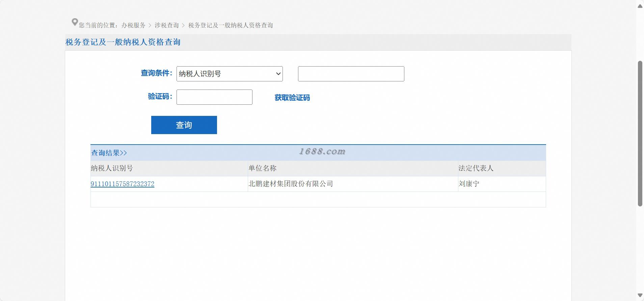Click the blue 查询 button

pyautogui.click(x=184, y=125)
